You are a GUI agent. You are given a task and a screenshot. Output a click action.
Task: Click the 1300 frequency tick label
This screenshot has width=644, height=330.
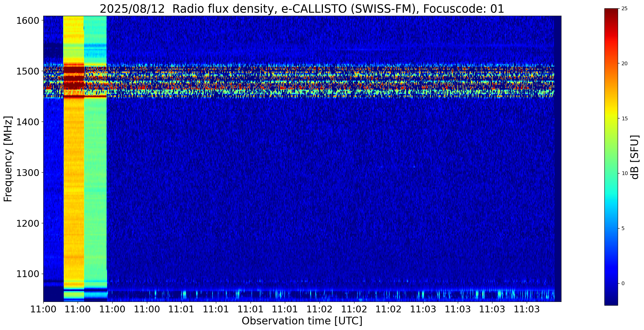tap(28, 173)
